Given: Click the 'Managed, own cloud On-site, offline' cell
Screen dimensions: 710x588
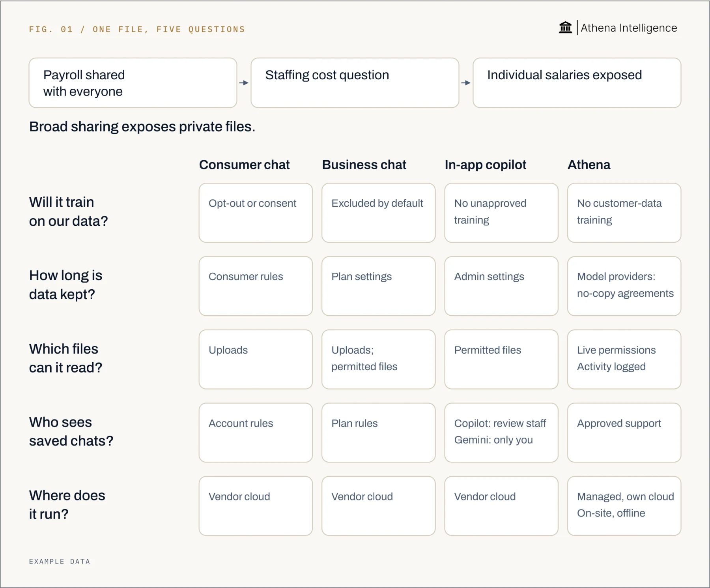Looking at the screenshot, I should (624, 506).
